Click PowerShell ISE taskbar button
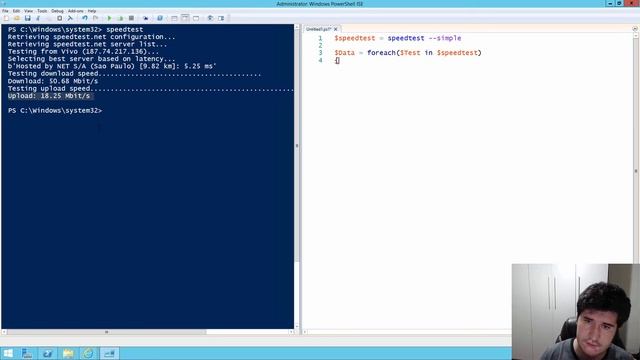Viewport: 640px width, 360px height. [x=109, y=353]
